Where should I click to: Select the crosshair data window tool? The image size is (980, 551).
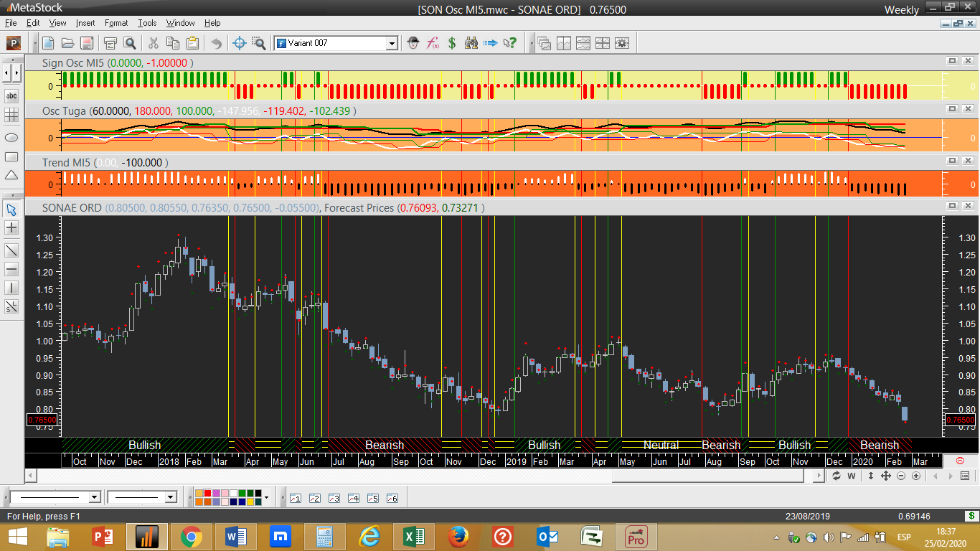click(240, 43)
